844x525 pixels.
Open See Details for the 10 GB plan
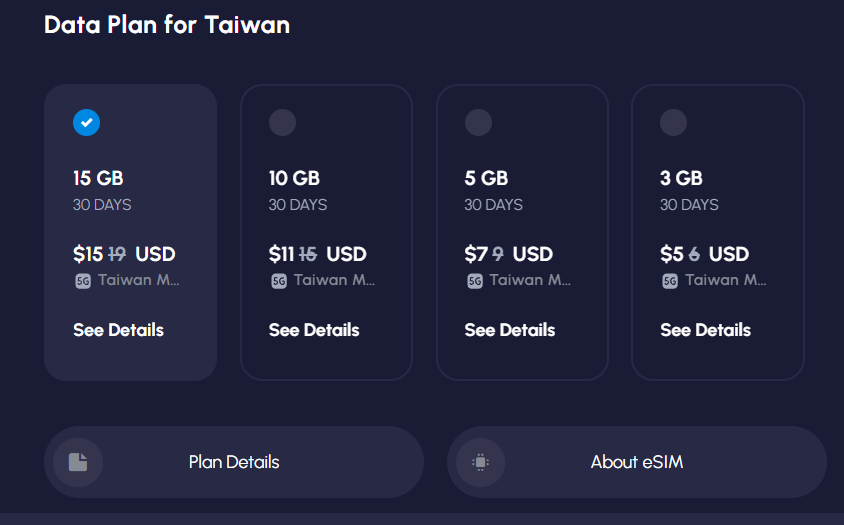point(314,330)
